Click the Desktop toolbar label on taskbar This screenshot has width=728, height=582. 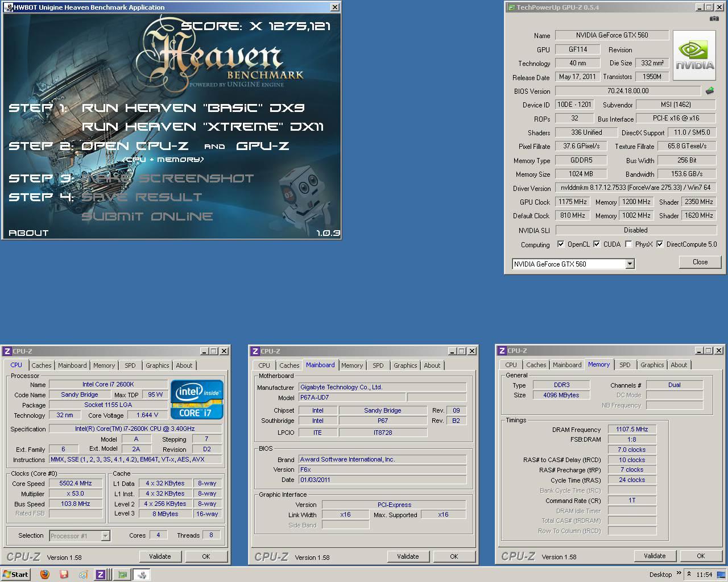point(660,575)
